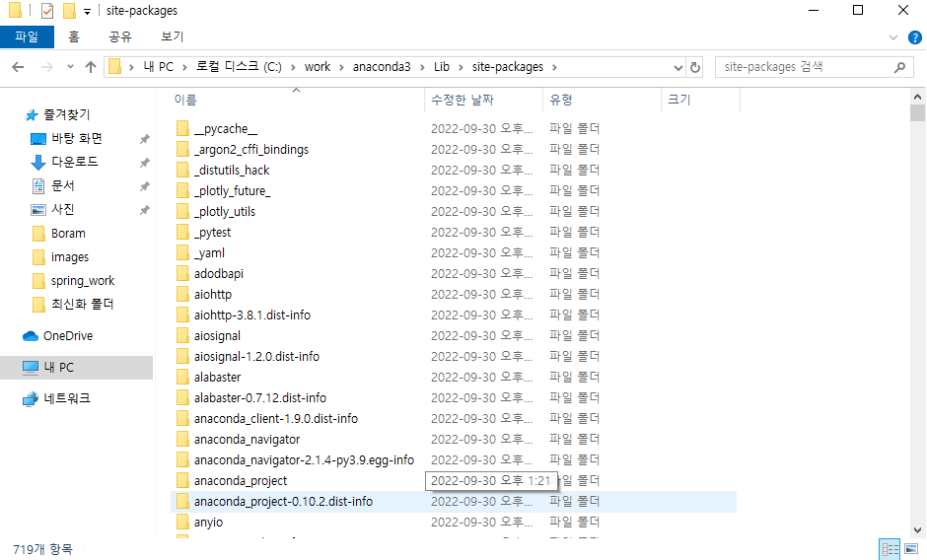
Task: Select the Boram folder in sidebar
Action: click(68, 233)
